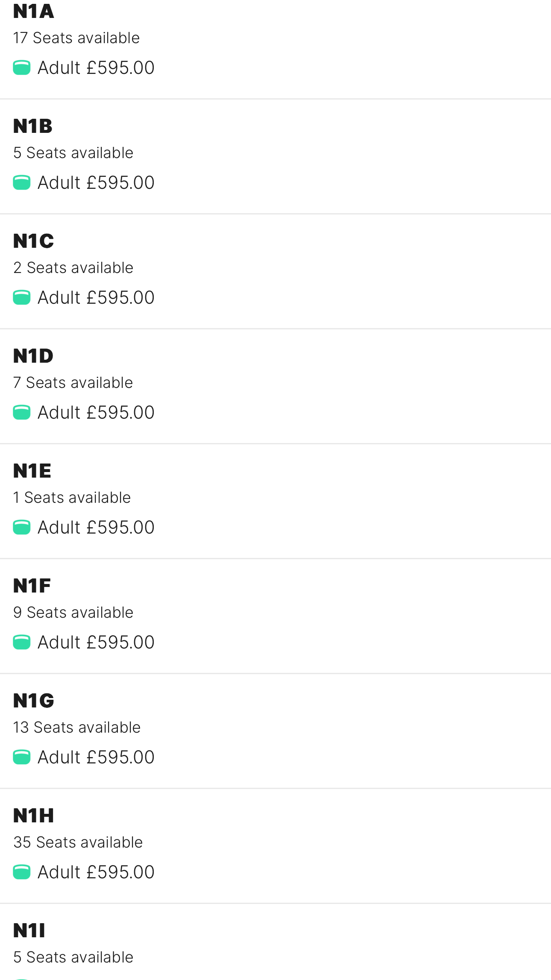The image size is (551, 980).
Task: Select Adult £595.00 price under N1E
Action: click(96, 527)
